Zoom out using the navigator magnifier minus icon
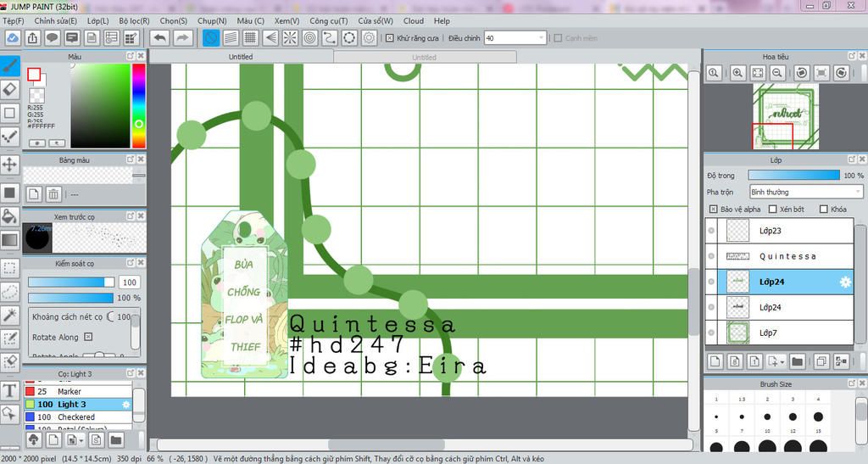The width and height of the screenshot is (868, 464). click(x=777, y=73)
